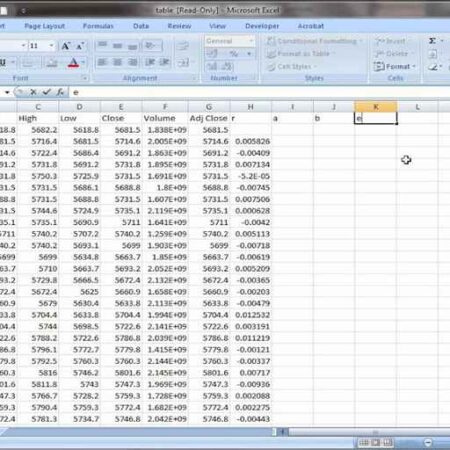The width and height of the screenshot is (450, 450).
Task: Click the formula bar cancel X icon
Action: click(33, 92)
